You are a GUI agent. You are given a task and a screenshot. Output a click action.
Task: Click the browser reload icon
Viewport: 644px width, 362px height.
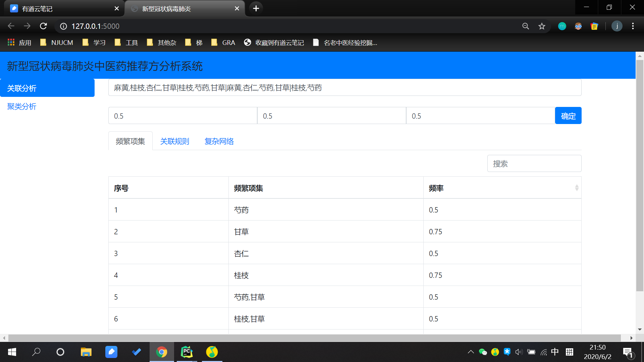click(x=43, y=26)
